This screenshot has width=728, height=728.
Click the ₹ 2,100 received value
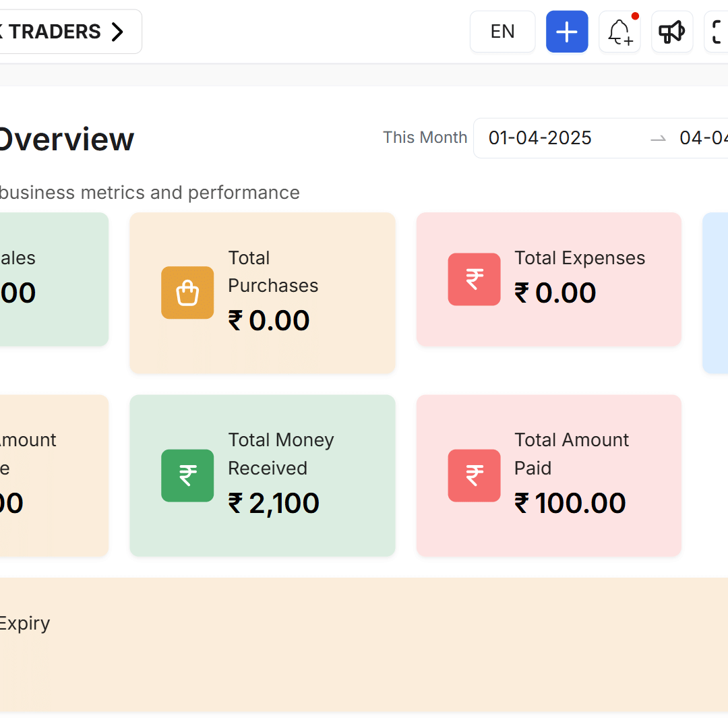click(274, 504)
